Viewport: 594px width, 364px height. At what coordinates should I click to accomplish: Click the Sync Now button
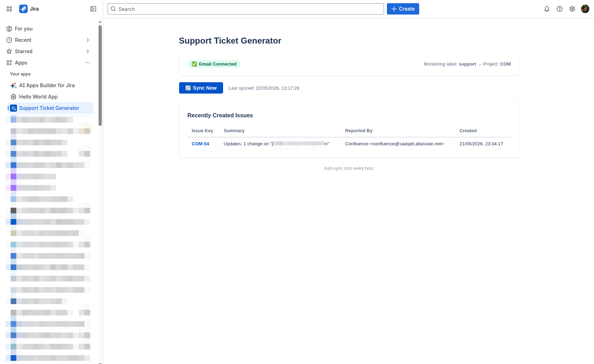(201, 88)
